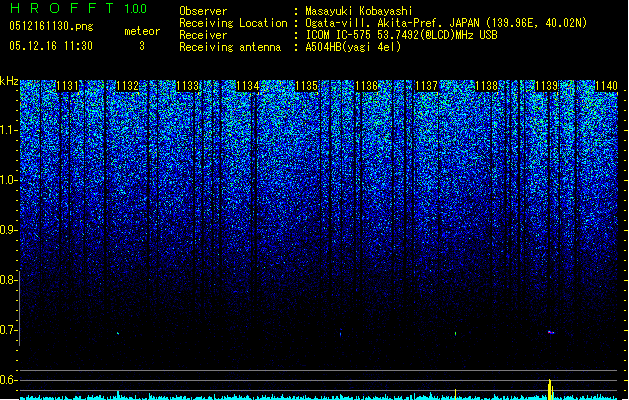Click the 1138 time marker
The height and width of the screenshot is (400, 629).
click(487, 86)
